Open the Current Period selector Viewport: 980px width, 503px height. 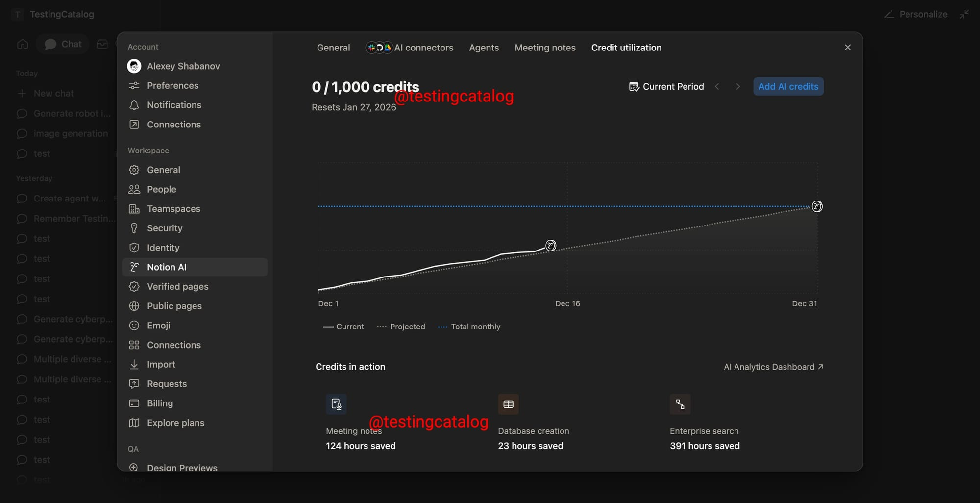click(666, 87)
